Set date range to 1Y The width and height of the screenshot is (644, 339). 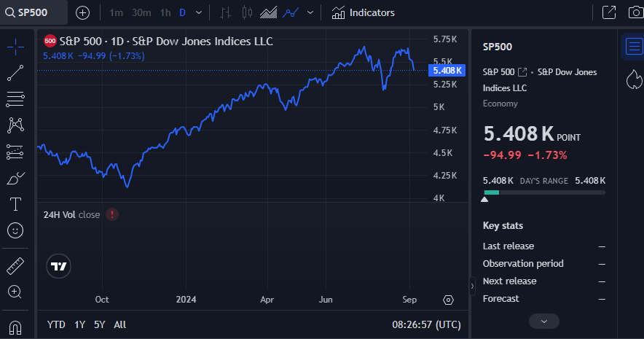[x=79, y=324]
